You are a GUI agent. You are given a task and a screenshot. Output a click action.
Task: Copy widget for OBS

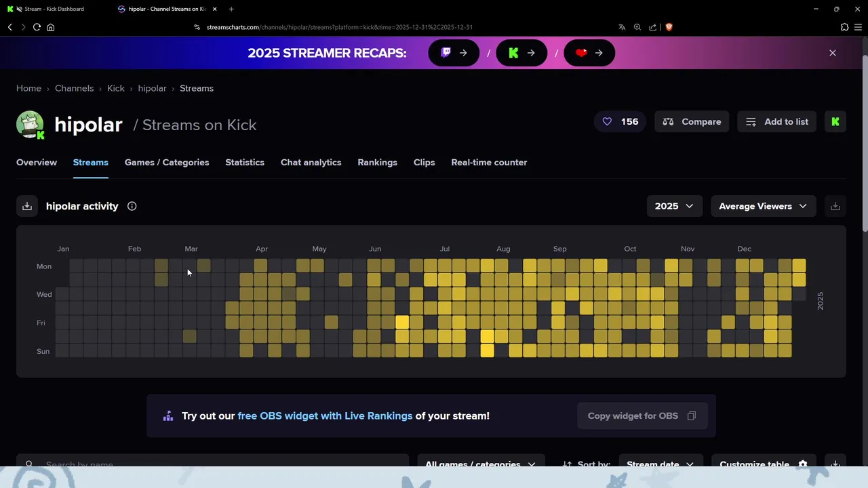click(x=642, y=415)
